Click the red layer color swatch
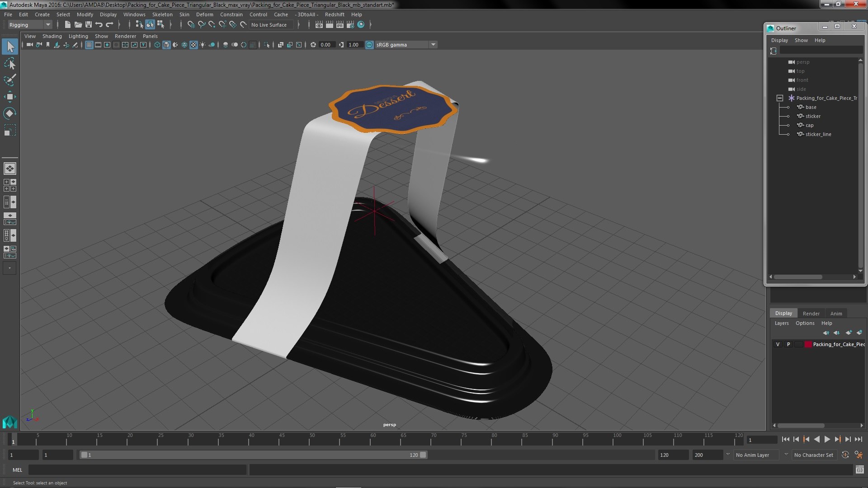Viewport: 868px width, 488px height. pos(808,344)
